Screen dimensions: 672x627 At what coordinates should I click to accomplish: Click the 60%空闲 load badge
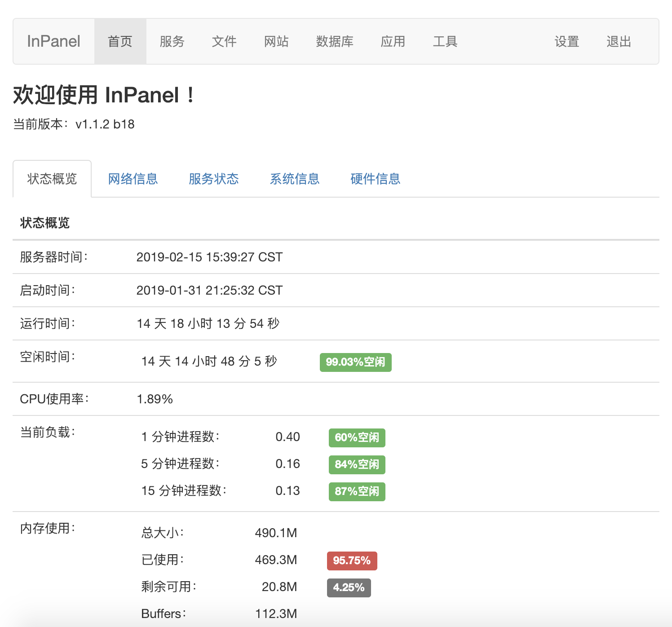(356, 438)
